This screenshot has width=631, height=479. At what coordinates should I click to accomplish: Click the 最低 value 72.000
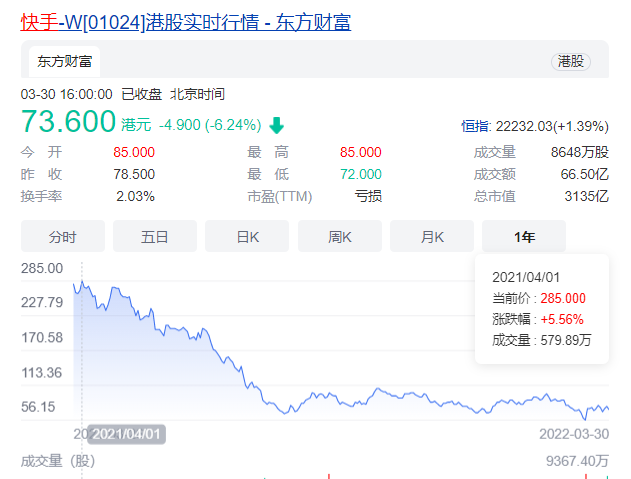click(x=361, y=174)
